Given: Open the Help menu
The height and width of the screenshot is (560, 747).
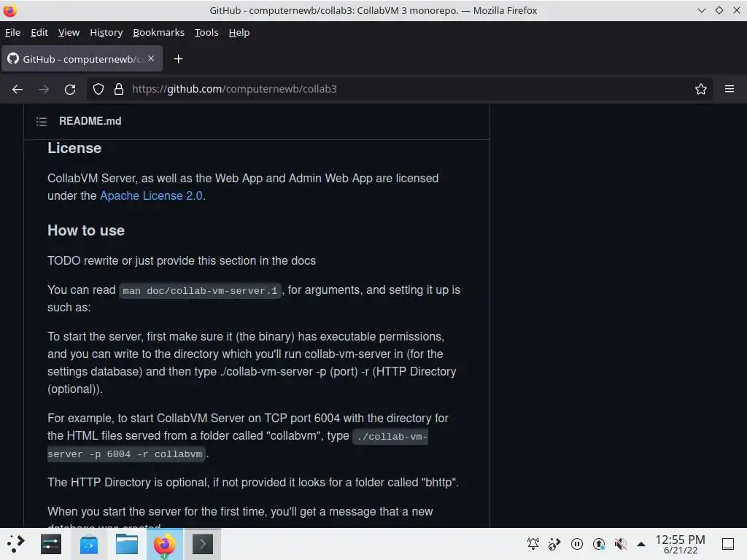Looking at the screenshot, I should tap(239, 32).
